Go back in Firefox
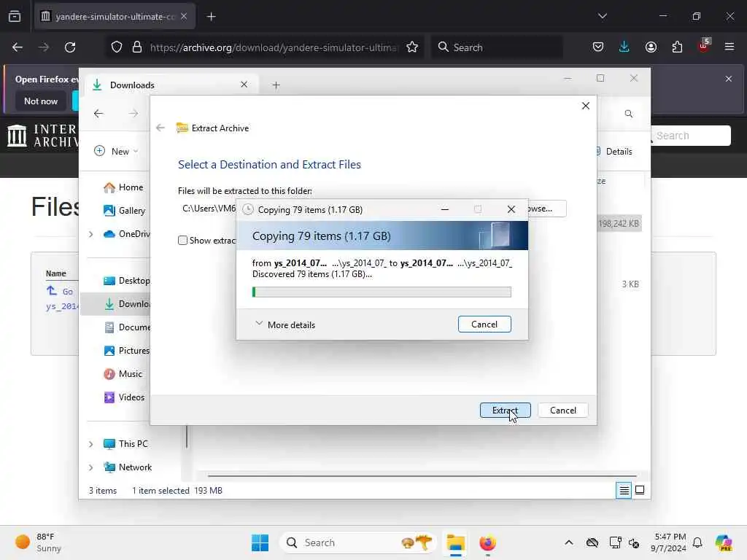 click(18, 47)
